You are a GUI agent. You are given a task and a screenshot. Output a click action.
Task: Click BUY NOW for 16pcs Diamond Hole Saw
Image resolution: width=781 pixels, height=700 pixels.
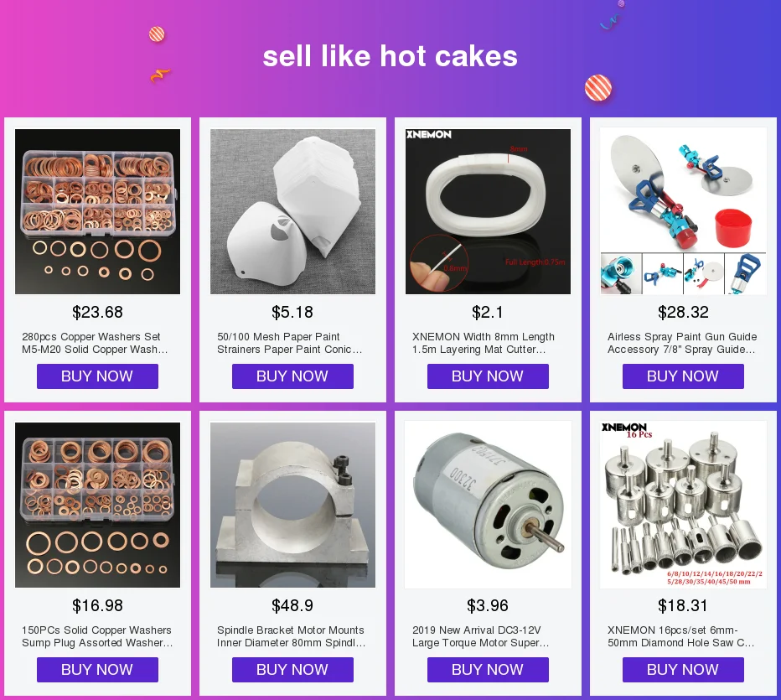pyautogui.click(x=684, y=670)
